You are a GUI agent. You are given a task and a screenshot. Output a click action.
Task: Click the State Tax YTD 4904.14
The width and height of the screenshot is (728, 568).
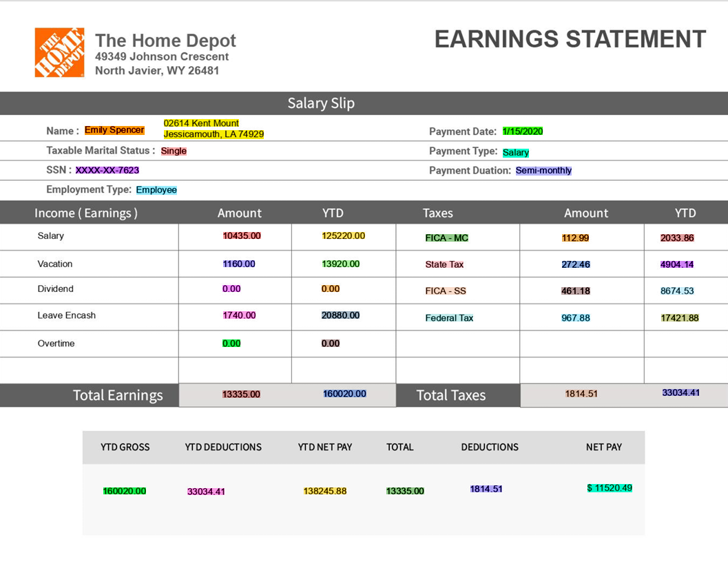pos(677,264)
